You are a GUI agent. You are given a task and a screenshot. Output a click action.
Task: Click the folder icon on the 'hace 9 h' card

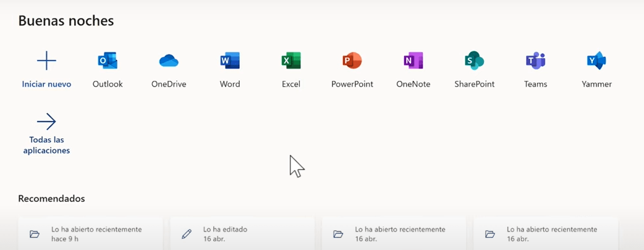click(35, 235)
